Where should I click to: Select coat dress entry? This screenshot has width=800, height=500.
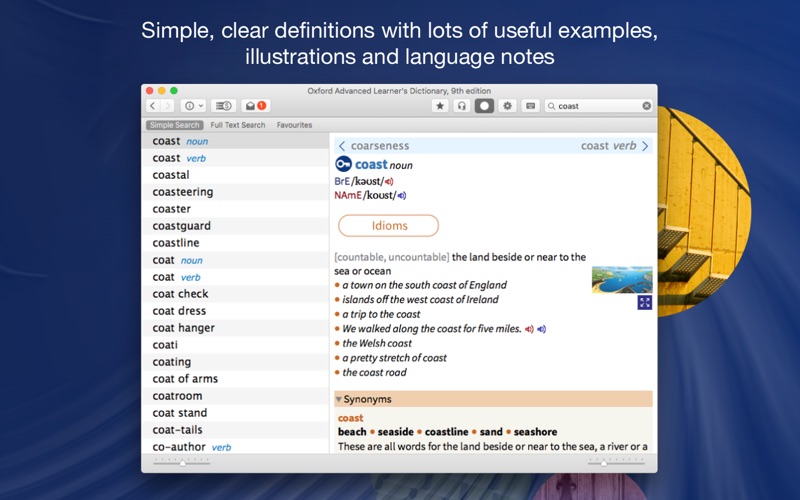(x=235, y=311)
